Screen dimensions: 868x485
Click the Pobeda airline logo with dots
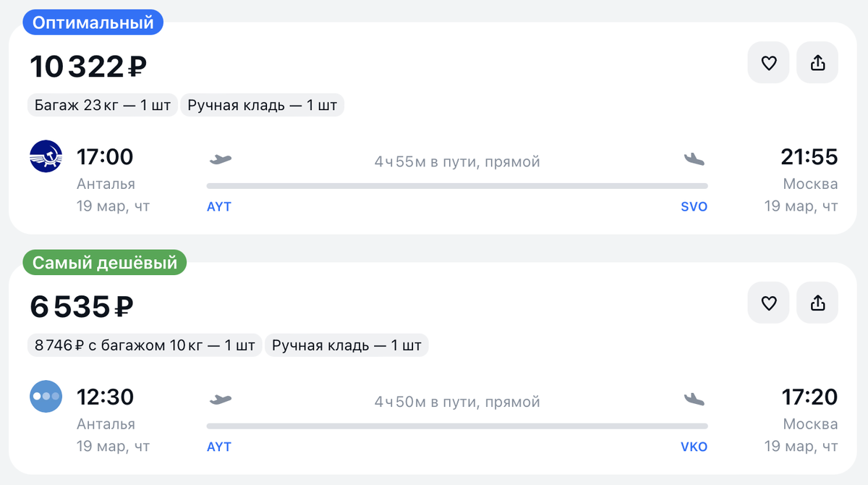pyautogui.click(x=46, y=397)
